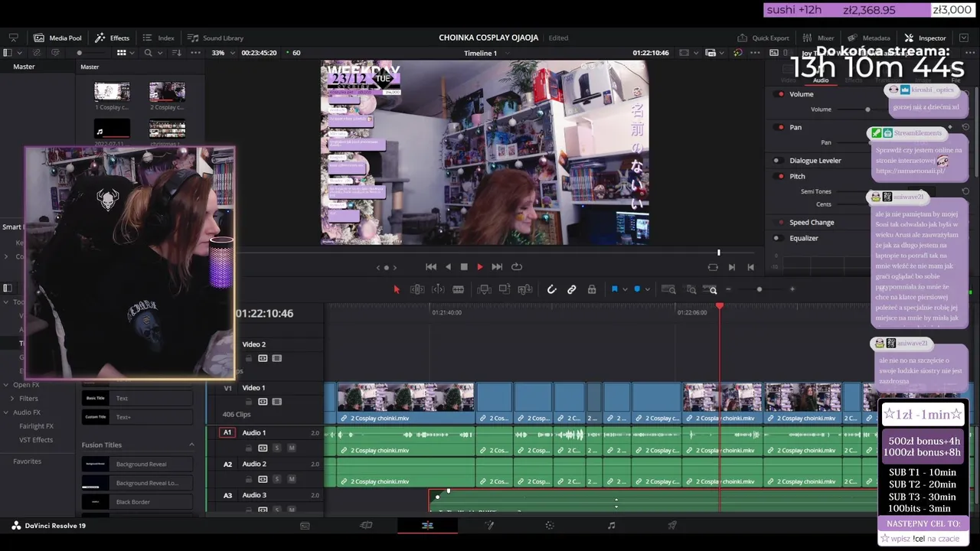Click the red Play button
This screenshot has width=980, height=551.
[480, 266]
